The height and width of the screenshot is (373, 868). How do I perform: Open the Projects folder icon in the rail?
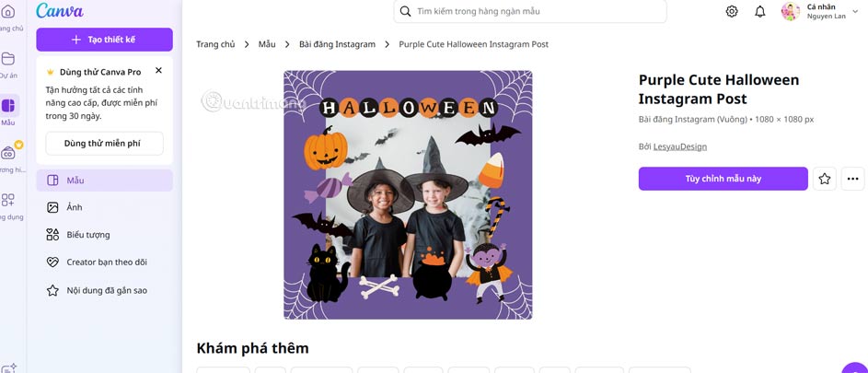[x=7, y=59]
